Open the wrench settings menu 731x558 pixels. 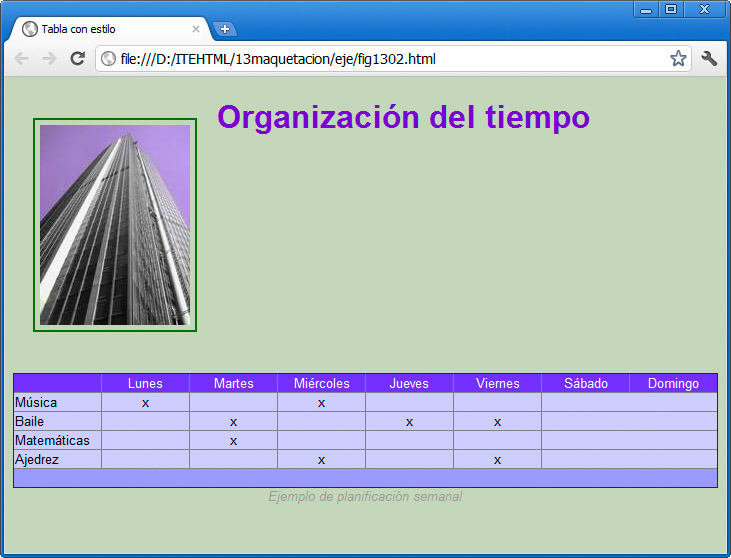click(x=709, y=58)
